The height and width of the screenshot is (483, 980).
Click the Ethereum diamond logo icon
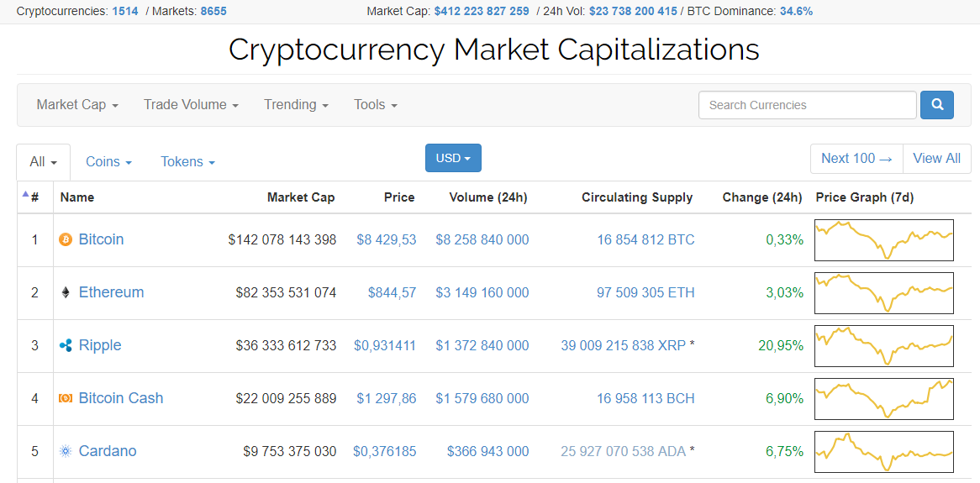click(66, 293)
